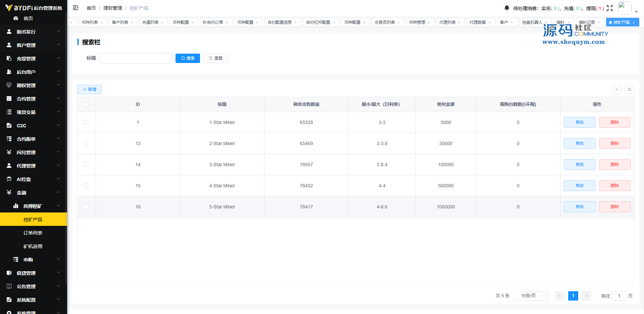Click the table refresh circular icon
The height and width of the screenshot is (314, 644).
click(630, 89)
